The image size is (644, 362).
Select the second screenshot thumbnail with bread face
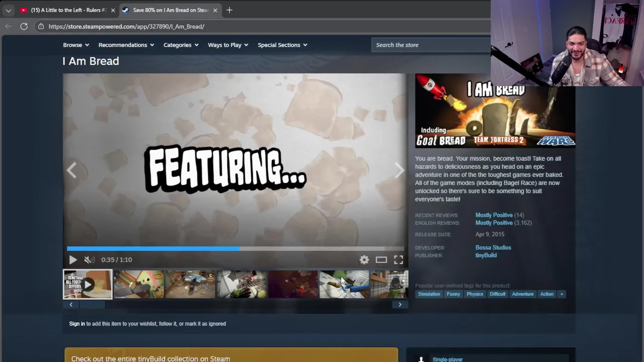[x=139, y=284]
